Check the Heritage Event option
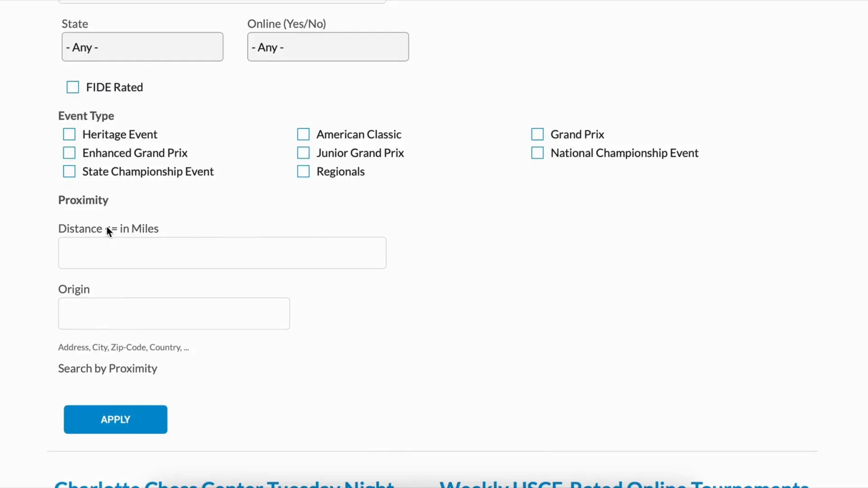Screen dimensions: 868x488 point(69,134)
